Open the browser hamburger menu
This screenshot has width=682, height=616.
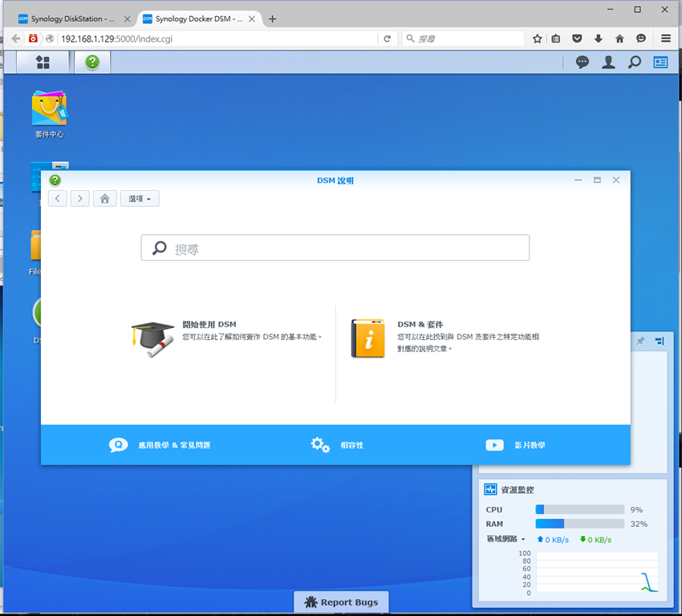pos(666,38)
